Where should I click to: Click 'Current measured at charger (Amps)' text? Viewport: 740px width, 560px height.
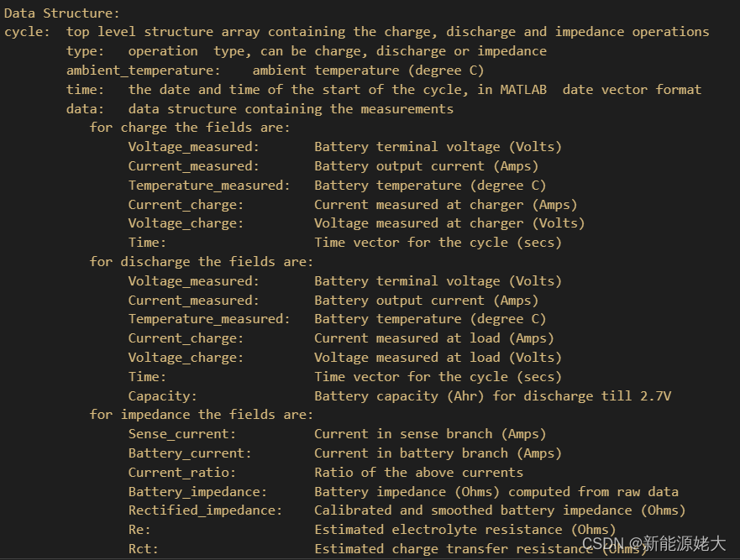point(445,205)
